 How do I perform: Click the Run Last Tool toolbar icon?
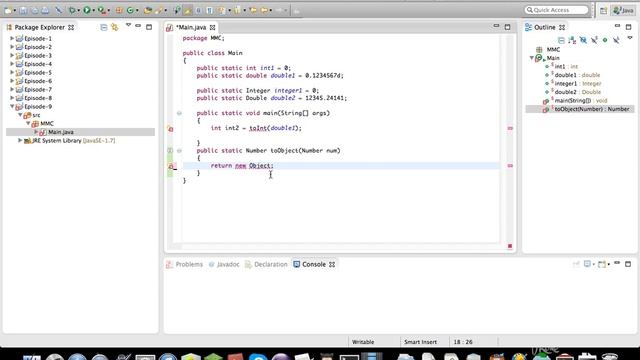[x=101, y=10]
